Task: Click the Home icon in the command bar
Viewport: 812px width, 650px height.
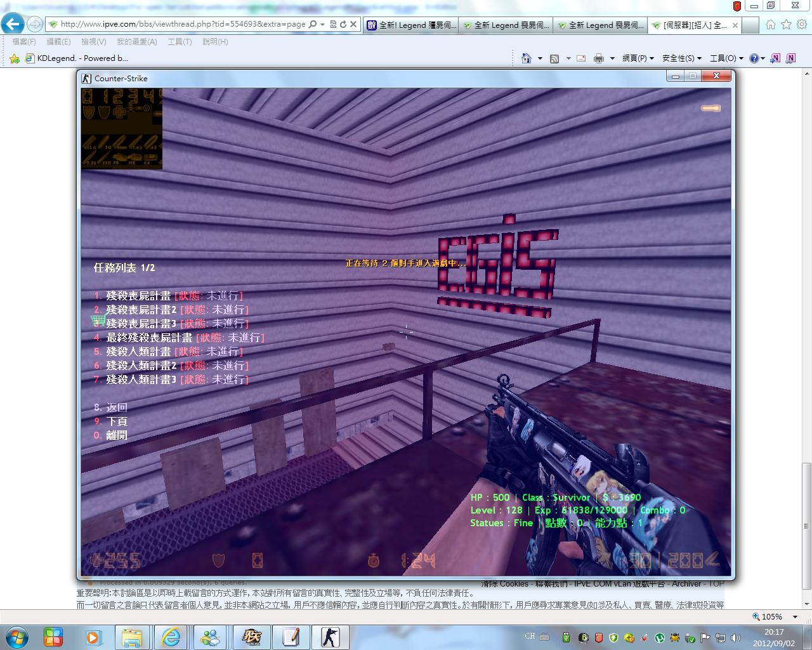Action: pyautogui.click(x=526, y=58)
